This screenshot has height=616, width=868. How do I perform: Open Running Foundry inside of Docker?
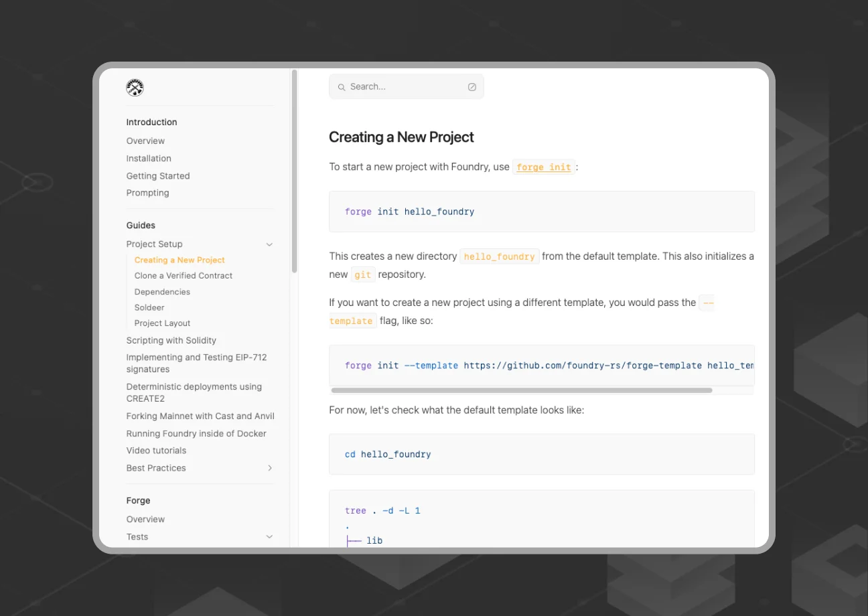pos(196,434)
